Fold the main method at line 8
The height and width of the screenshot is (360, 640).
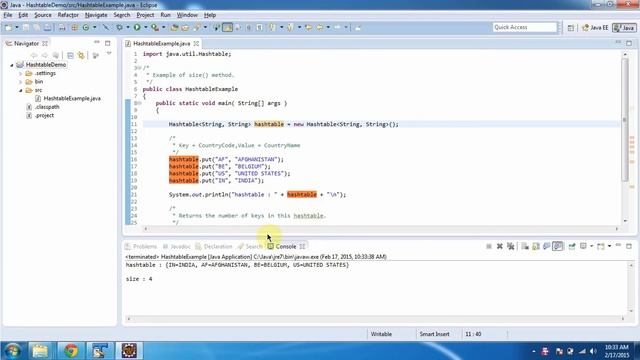(139, 103)
